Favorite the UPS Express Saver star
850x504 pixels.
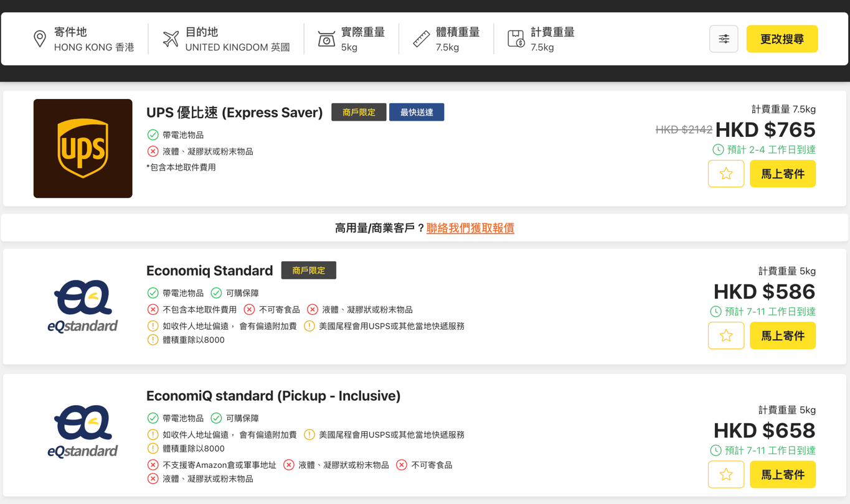pos(725,174)
